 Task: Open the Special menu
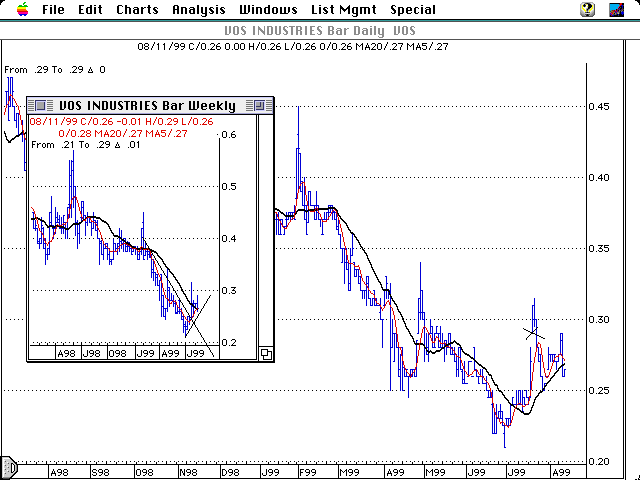(x=413, y=10)
